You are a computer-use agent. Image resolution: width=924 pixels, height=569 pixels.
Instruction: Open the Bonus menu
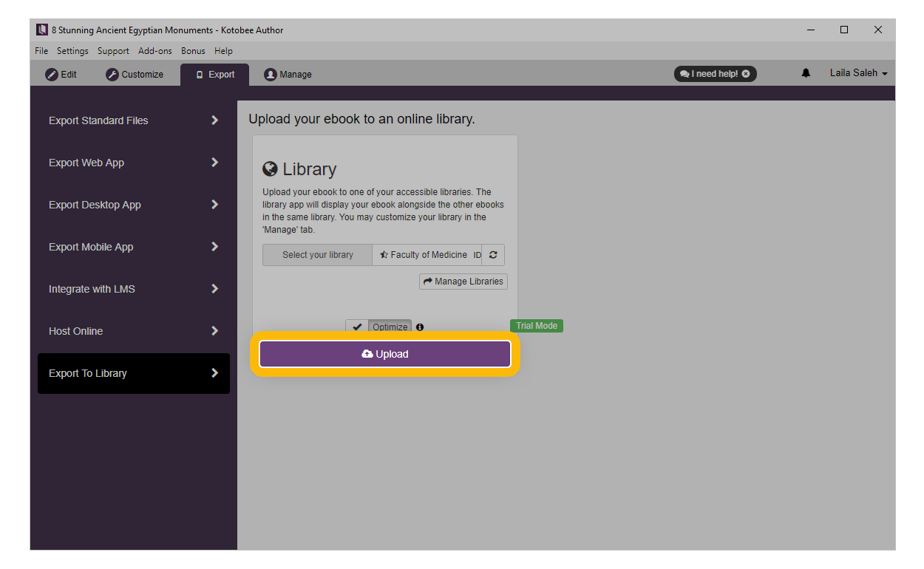[193, 51]
